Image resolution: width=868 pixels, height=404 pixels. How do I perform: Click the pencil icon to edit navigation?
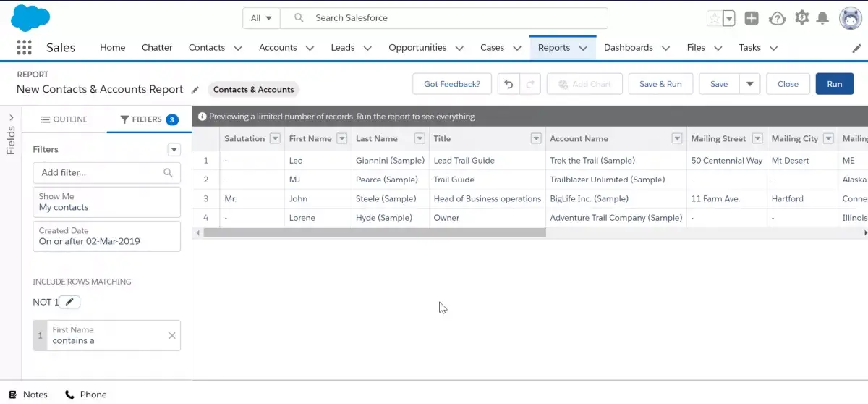[857, 48]
